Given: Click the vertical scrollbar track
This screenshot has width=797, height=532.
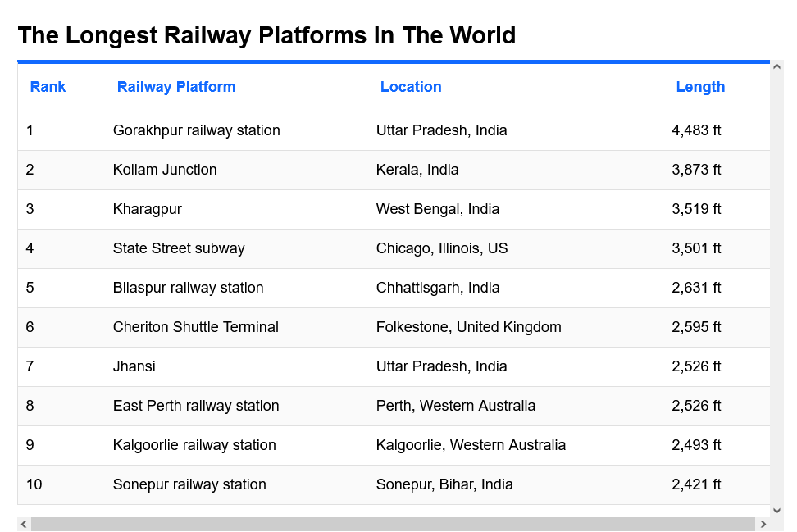Looking at the screenshot, I should pos(777,287).
